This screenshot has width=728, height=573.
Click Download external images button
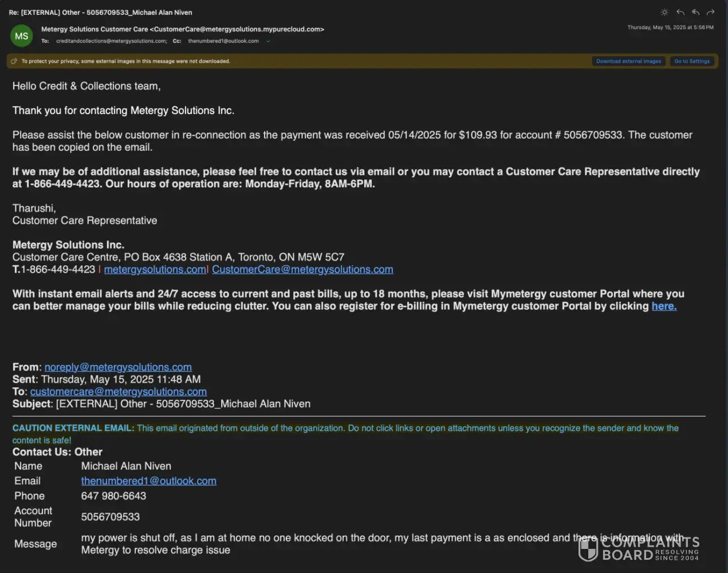(628, 61)
